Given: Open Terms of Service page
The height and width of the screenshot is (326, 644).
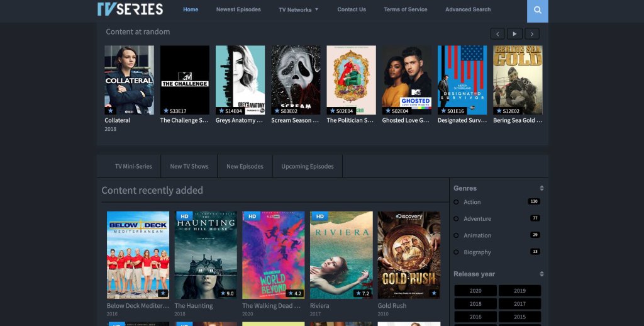Looking at the screenshot, I should click(x=406, y=9).
